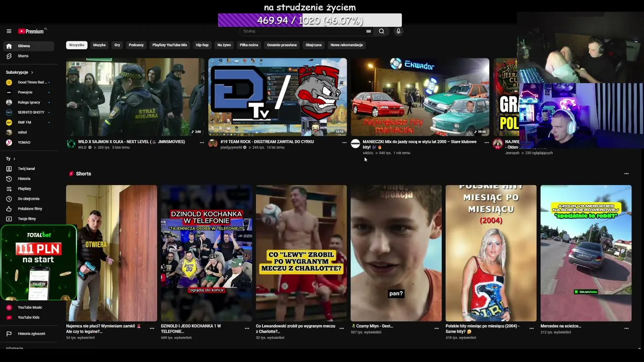Open the Powojnie subscription channel
The image size is (644, 362).
click(28, 92)
